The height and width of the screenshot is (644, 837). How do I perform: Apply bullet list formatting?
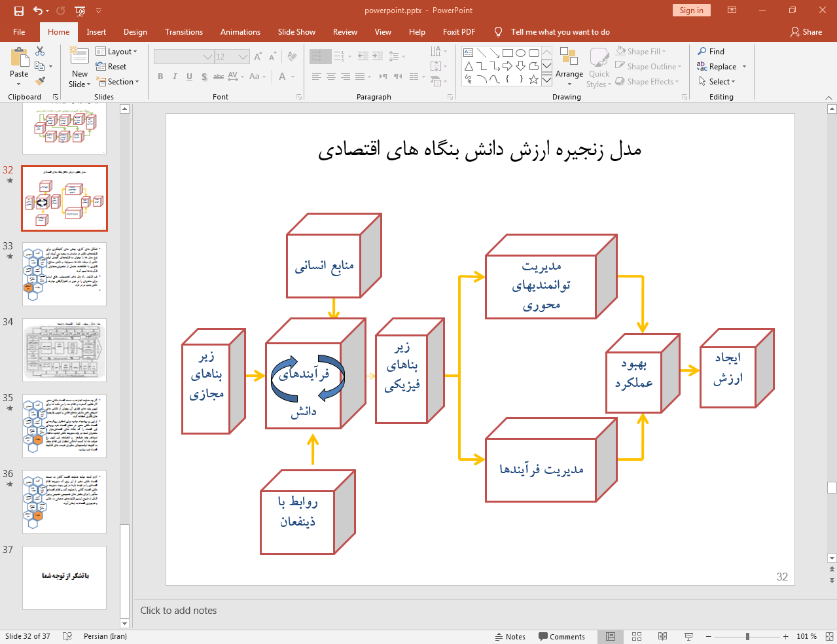click(317, 56)
